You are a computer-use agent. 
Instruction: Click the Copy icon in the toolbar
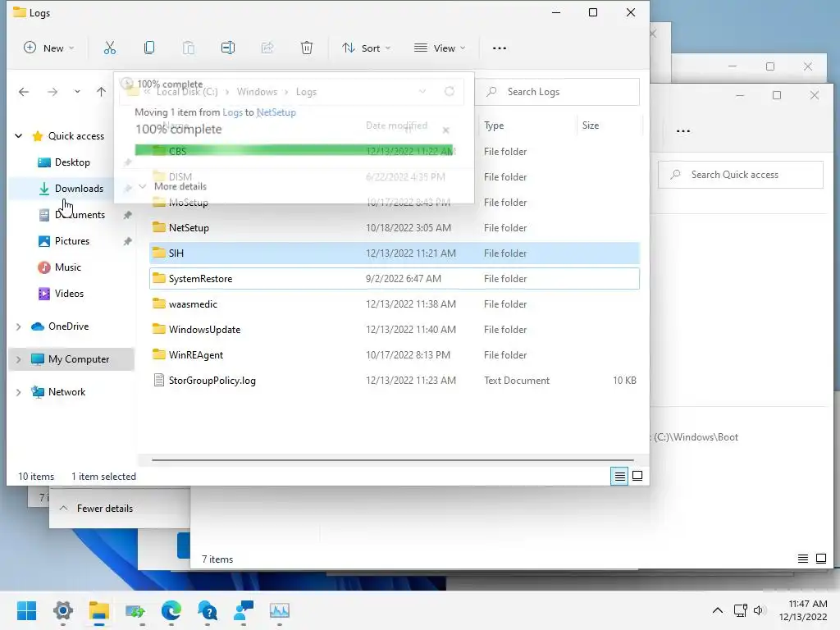(x=149, y=48)
